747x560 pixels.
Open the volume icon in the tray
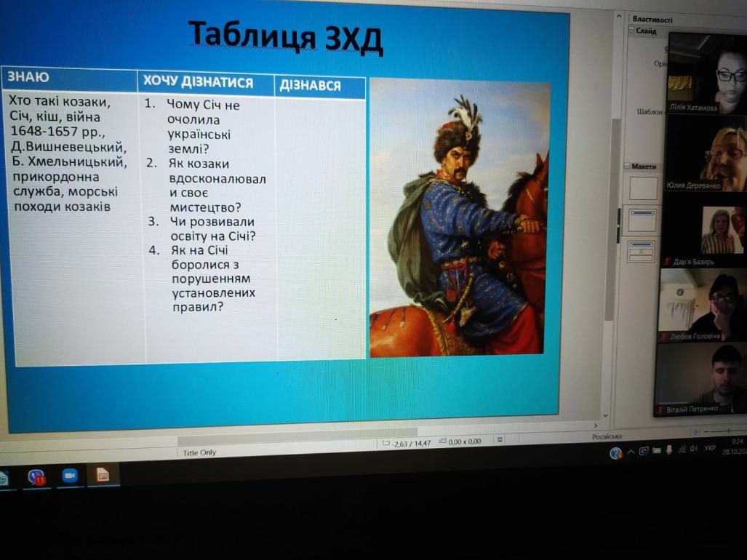[694, 449]
